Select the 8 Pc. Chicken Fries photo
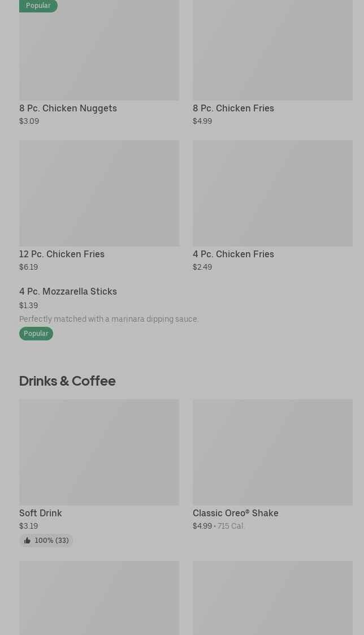364x635 pixels. pyautogui.click(x=272, y=51)
